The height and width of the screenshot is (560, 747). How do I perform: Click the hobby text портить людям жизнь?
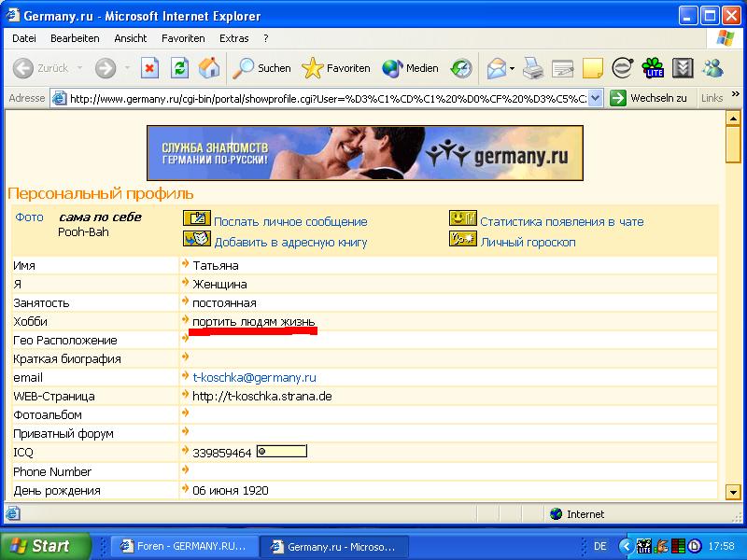[x=253, y=322]
